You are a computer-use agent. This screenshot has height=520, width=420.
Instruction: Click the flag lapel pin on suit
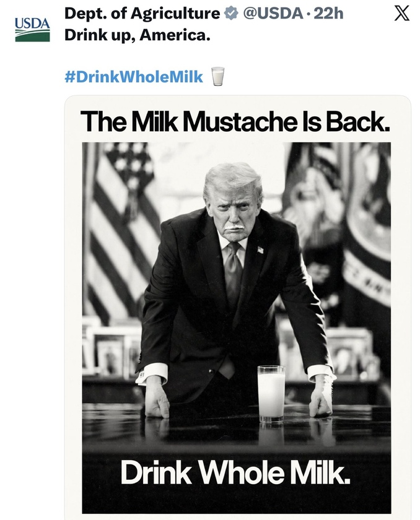pos(260,249)
